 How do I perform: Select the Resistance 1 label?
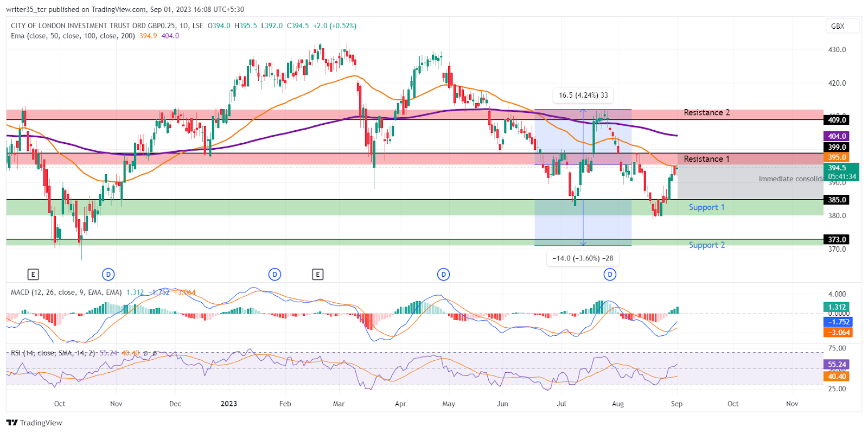[706, 158]
